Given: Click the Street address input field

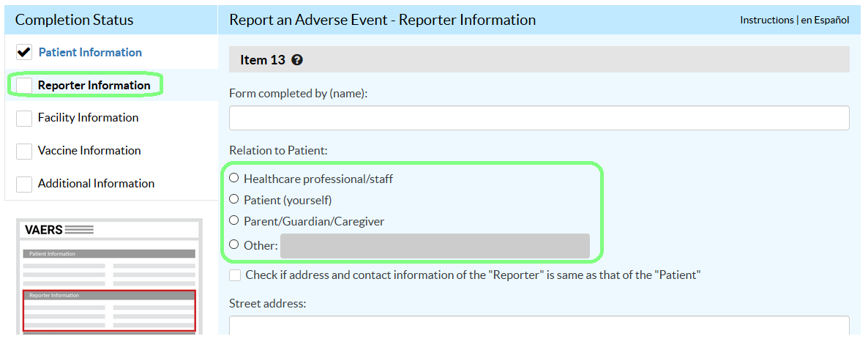Looking at the screenshot, I should pyautogui.click(x=539, y=327).
